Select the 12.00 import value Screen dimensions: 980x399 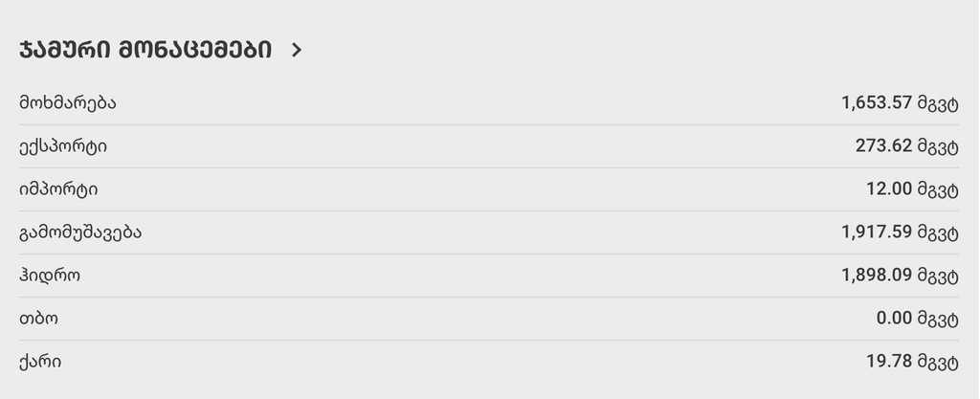[x=889, y=189]
